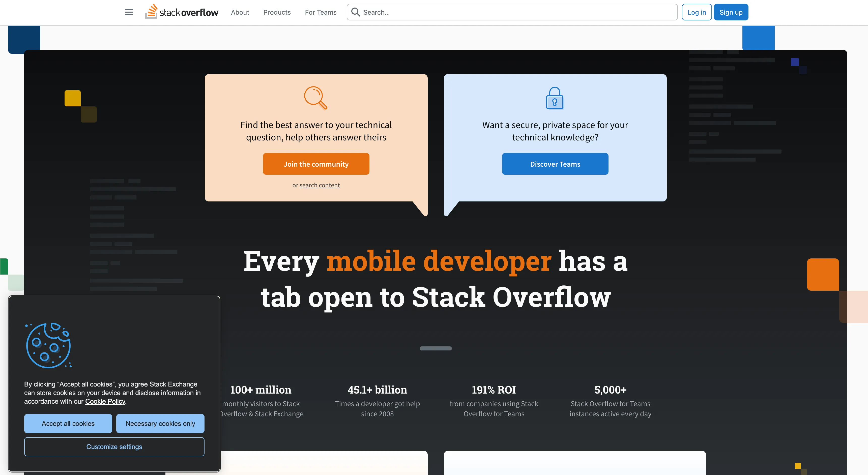
Task: Click the cookie illustration in the consent dialog
Action: click(x=48, y=345)
